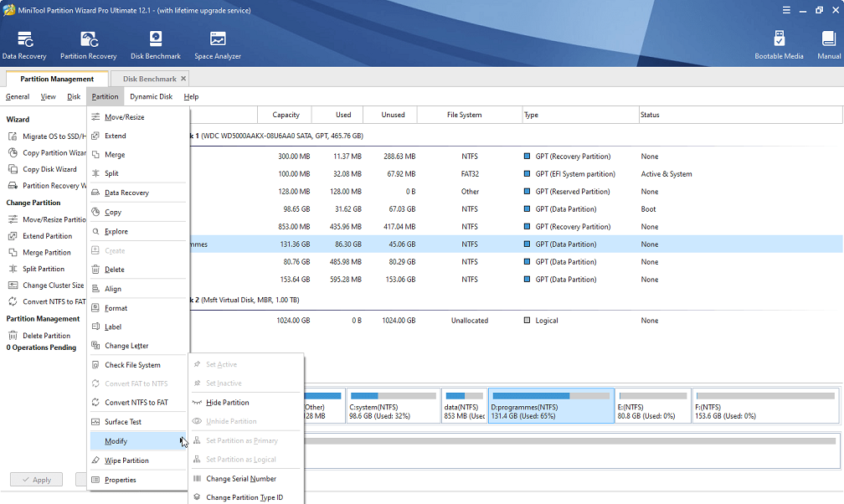This screenshot has height=504, width=844.
Task: Open Properties from the Partition menu
Action: (138, 480)
